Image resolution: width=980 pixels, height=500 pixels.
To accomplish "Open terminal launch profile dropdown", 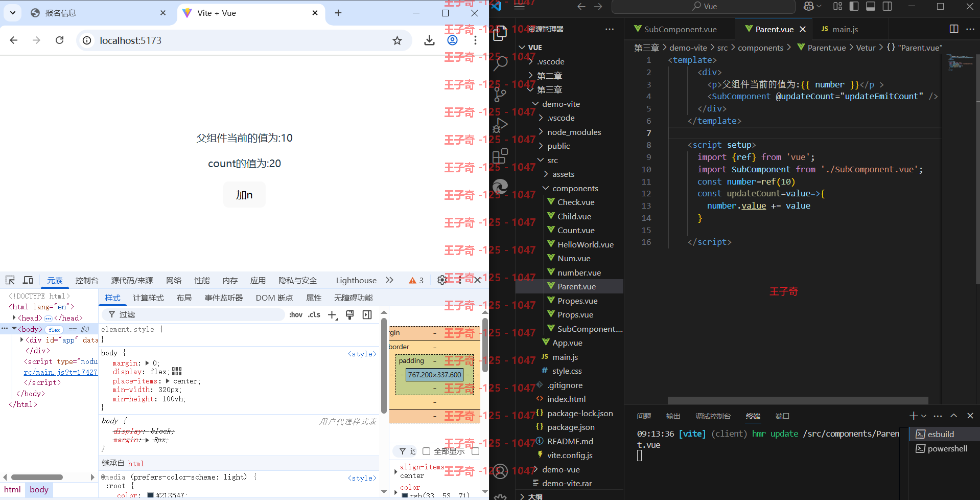I will [x=924, y=416].
